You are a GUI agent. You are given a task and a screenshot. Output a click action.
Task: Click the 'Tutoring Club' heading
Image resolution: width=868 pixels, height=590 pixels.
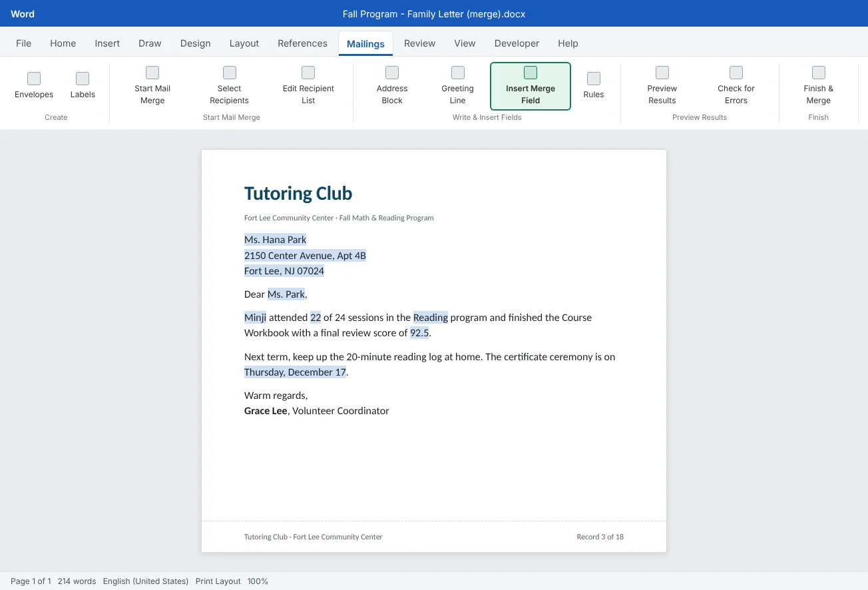[x=298, y=194]
